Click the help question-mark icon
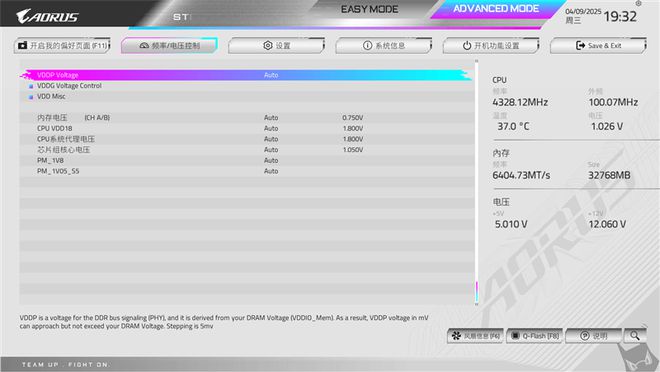This screenshot has height=372, width=660. click(x=585, y=336)
